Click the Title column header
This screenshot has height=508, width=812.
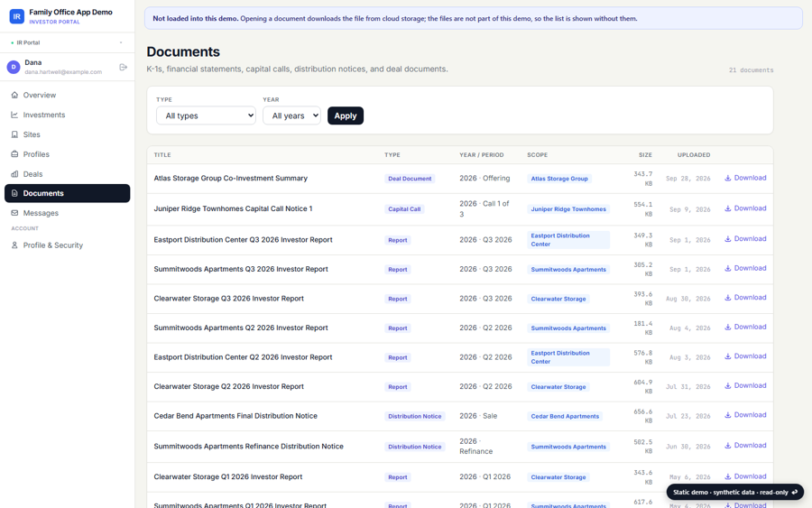tap(162, 155)
